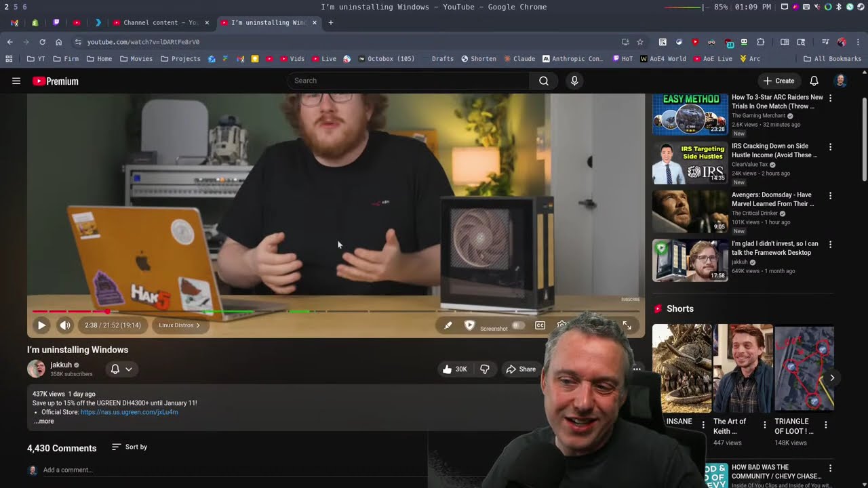Screen dimensions: 868x488
Task: Open the account avatar menu
Action: pyautogui.click(x=840, y=81)
